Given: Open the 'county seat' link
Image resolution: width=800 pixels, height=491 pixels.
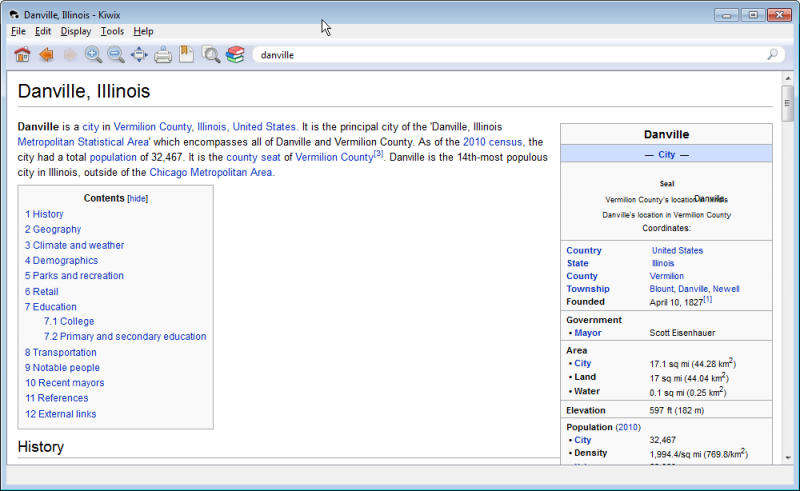Looking at the screenshot, I should coord(254,157).
